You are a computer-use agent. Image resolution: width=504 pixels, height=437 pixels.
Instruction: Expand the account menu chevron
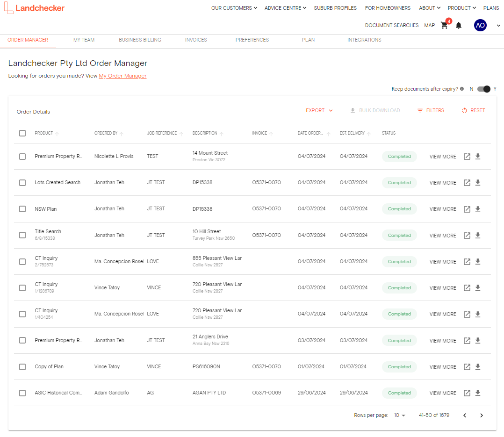[498, 25]
